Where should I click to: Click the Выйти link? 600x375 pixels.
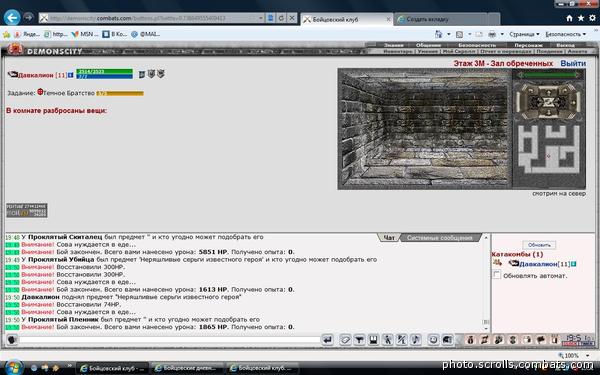click(573, 63)
